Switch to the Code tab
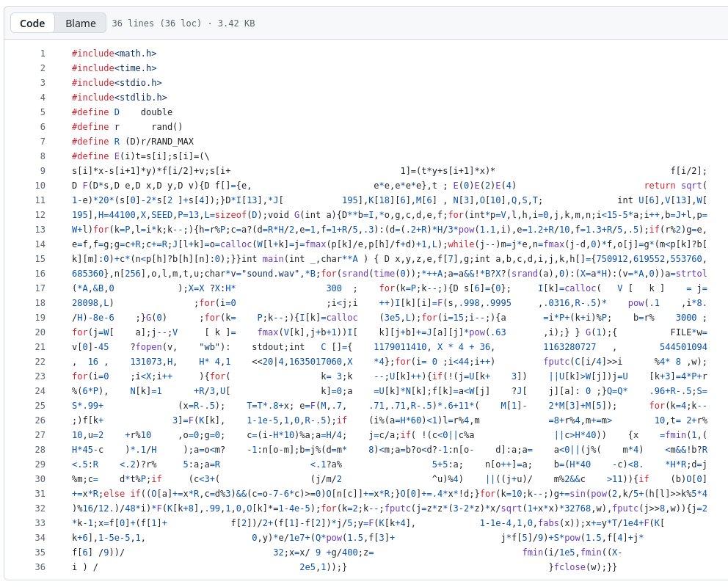The height and width of the screenshot is (587, 728). (32, 23)
